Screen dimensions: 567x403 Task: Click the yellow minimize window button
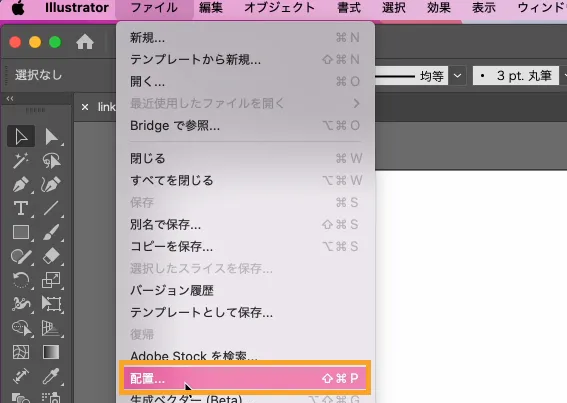(x=35, y=42)
